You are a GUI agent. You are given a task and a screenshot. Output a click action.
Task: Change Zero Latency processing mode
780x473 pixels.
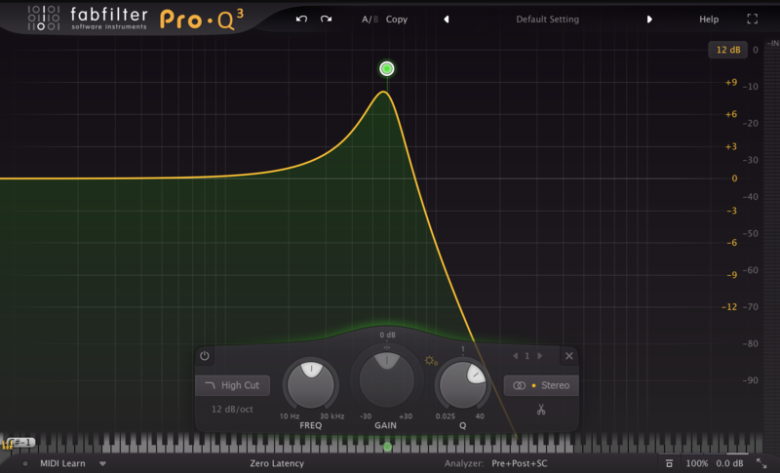click(x=277, y=464)
